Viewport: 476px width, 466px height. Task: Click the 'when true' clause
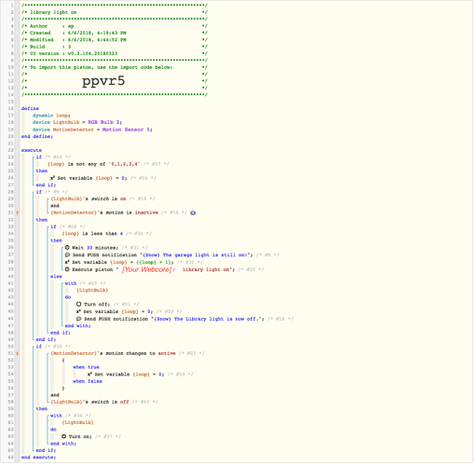point(86,368)
